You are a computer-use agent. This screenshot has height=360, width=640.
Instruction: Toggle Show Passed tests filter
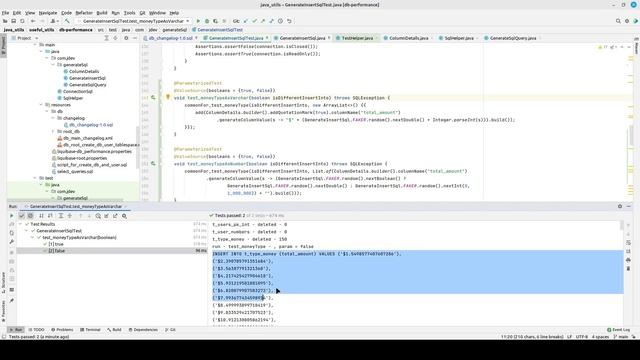point(22,216)
